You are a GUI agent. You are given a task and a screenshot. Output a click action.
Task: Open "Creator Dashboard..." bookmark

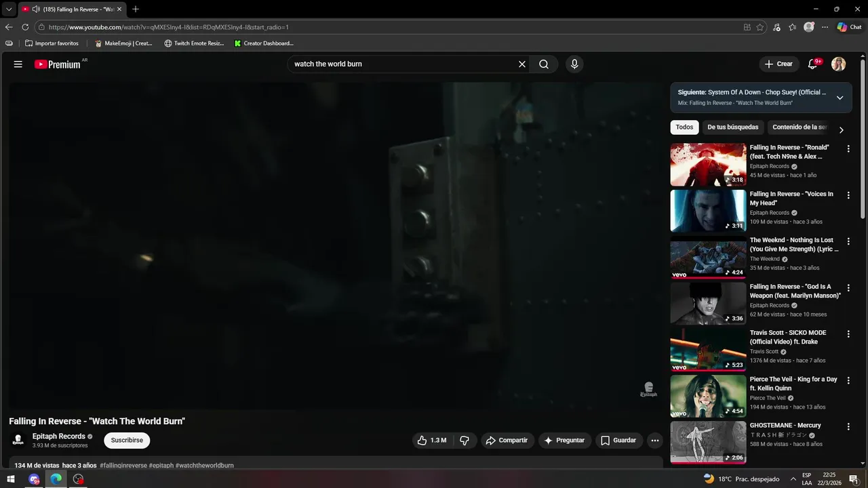point(264,43)
